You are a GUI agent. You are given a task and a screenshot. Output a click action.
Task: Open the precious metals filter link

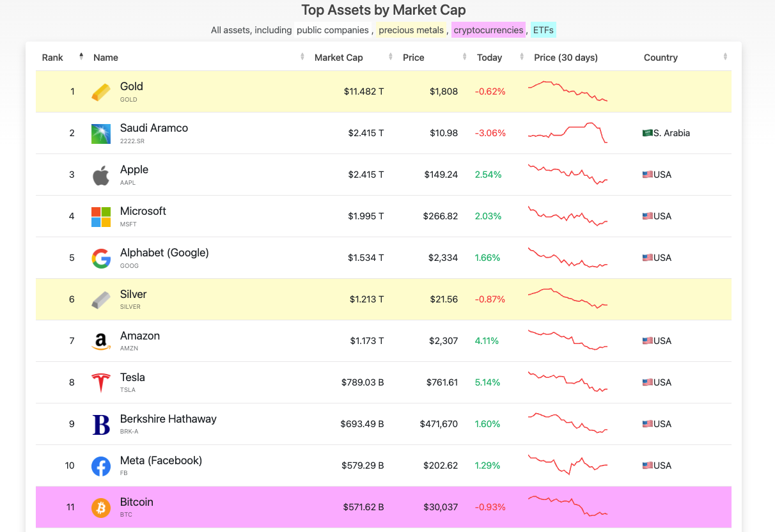[x=411, y=30]
